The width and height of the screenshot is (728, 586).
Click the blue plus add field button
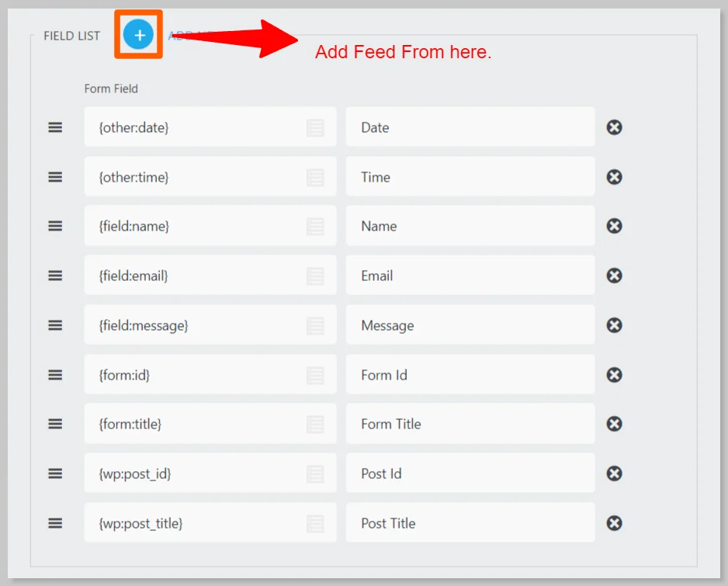(x=139, y=35)
